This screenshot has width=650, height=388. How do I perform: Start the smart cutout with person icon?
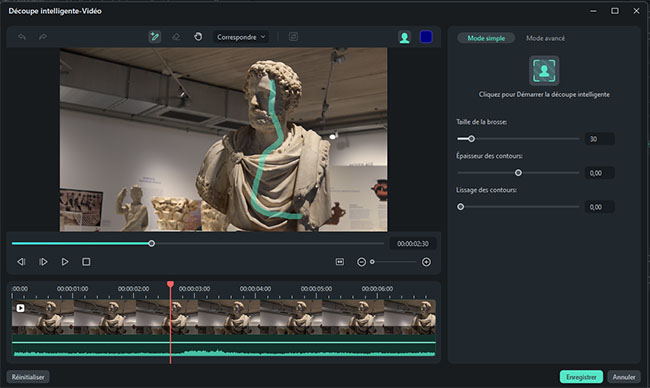[544, 70]
